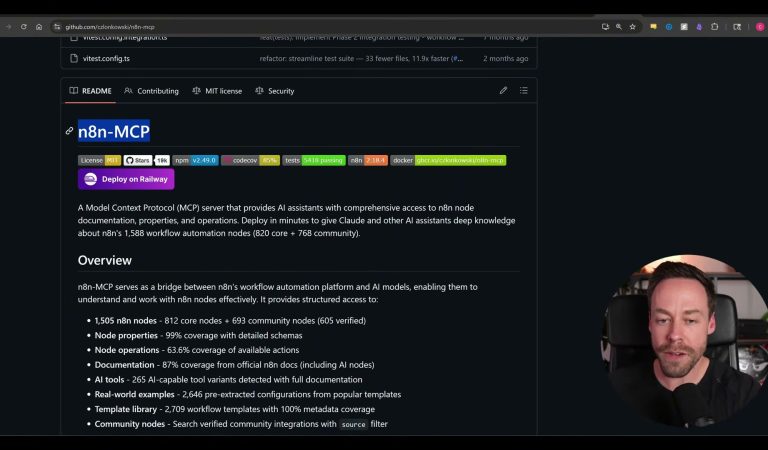Click the codecov badge
Image resolution: width=768 pixels, height=450 pixels.
point(250,160)
